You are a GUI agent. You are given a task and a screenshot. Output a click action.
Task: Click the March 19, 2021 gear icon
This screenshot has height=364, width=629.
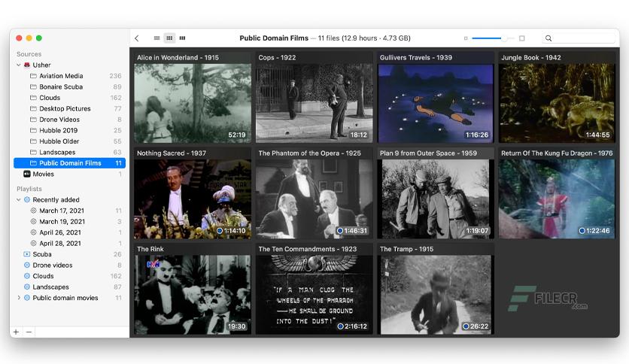coord(33,221)
